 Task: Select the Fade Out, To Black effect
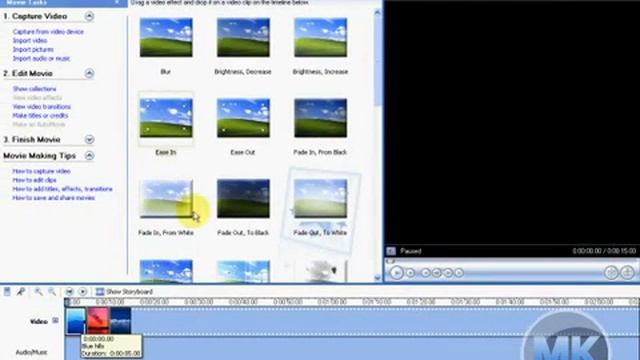(x=243, y=198)
